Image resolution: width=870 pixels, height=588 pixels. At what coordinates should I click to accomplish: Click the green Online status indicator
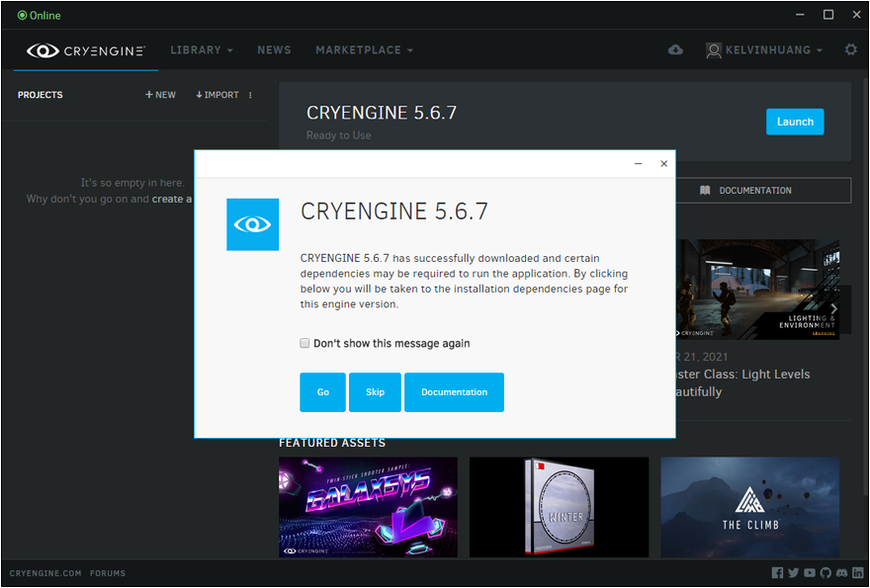pos(39,15)
